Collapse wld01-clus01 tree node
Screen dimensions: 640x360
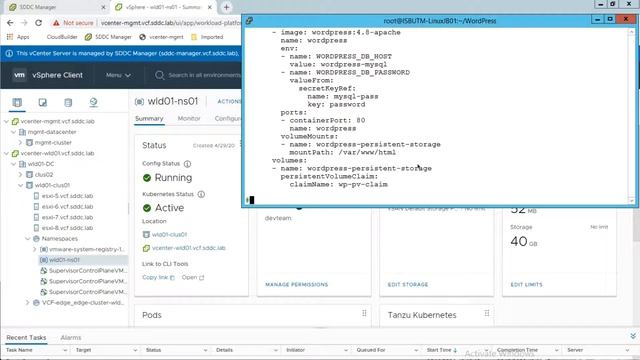pyautogui.click(x=20, y=185)
